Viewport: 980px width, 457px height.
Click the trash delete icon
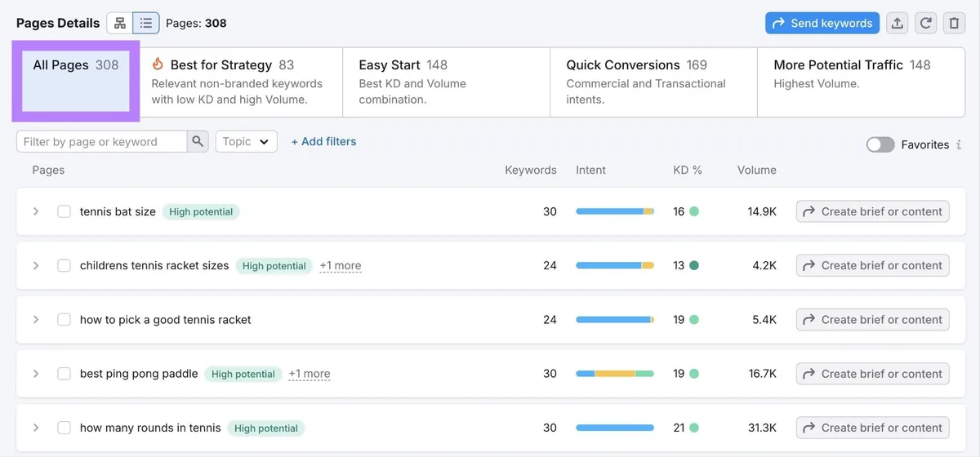pos(955,23)
